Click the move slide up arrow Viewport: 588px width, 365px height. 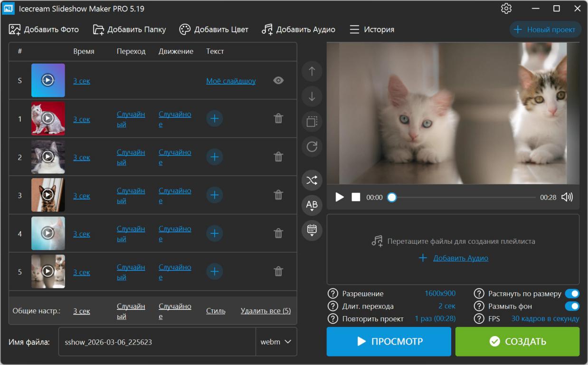tap(312, 71)
